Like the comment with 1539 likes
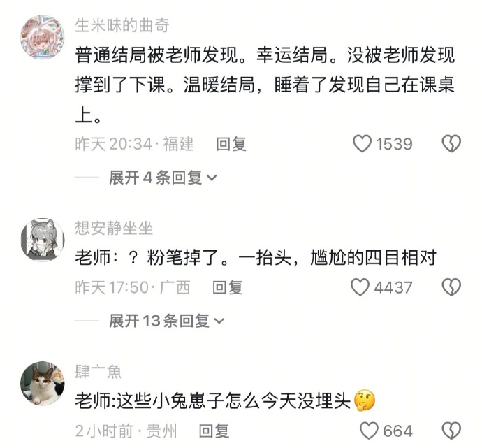 coord(362,143)
